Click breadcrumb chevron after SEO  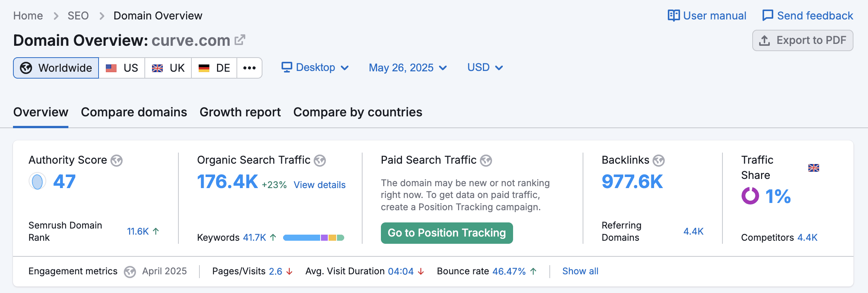(102, 16)
